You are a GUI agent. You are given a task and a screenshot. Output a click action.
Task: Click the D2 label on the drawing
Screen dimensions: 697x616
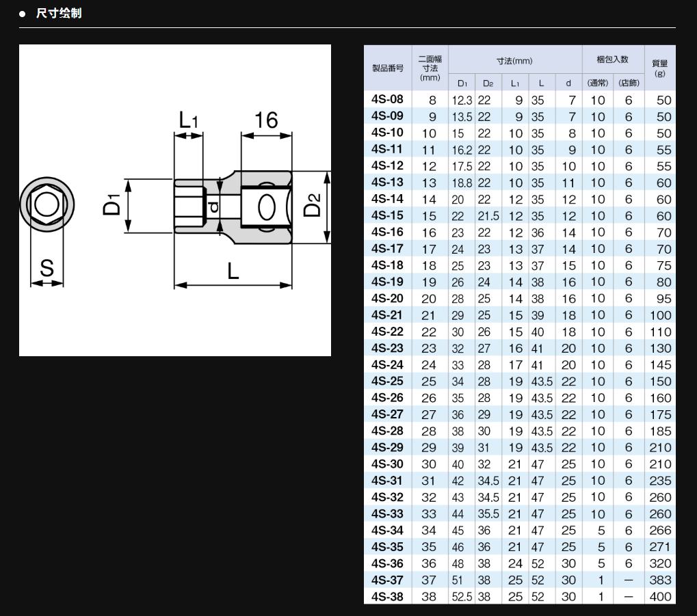click(x=312, y=205)
